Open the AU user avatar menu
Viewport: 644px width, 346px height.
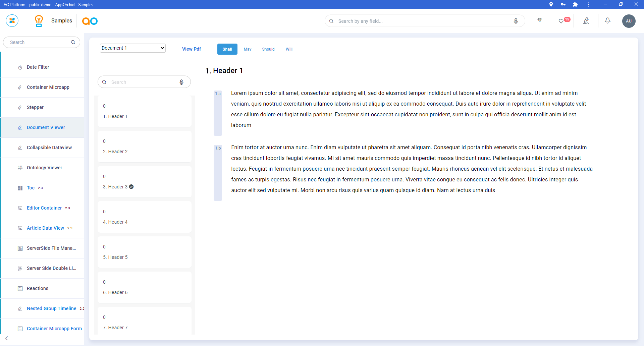[x=629, y=21]
